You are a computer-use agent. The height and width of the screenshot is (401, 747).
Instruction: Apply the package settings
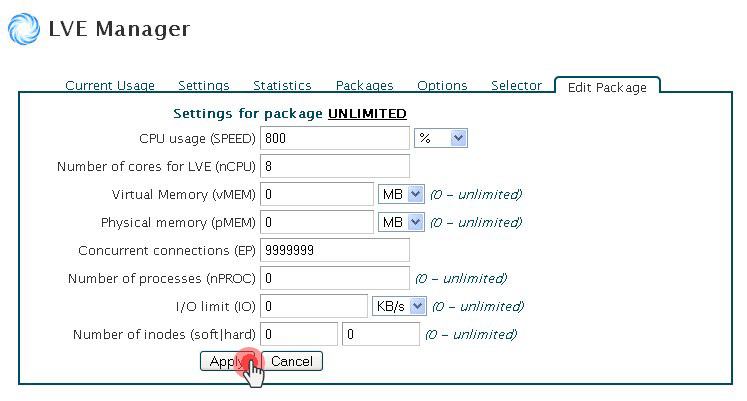click(230, 361)
